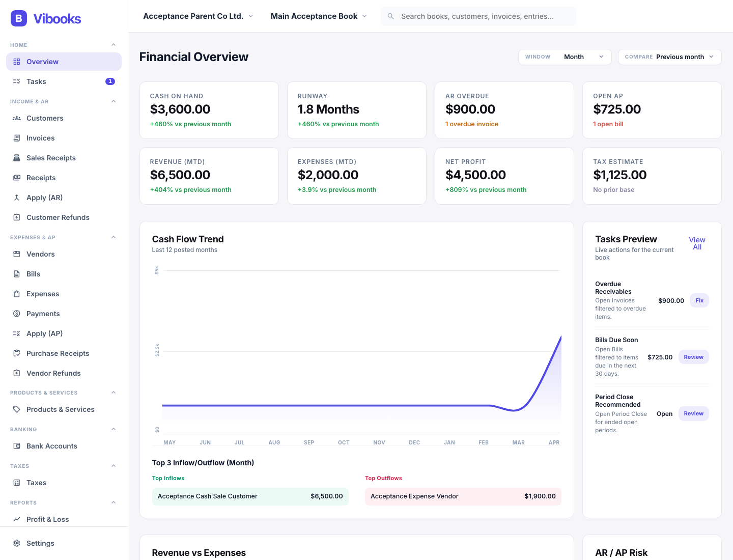The height and width of the screenshot is (560, 733).
Task: Open Vendors from the sidebar
Action: point(41,254)
